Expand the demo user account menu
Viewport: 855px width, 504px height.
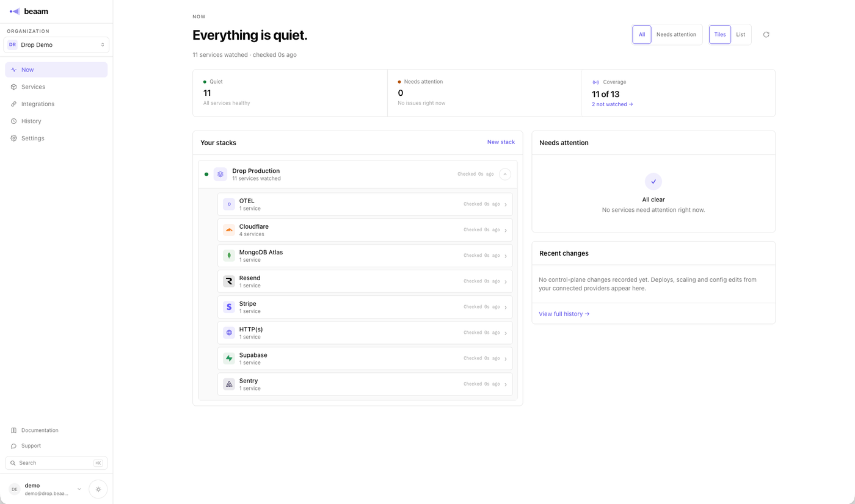click(x=79, y=489)
